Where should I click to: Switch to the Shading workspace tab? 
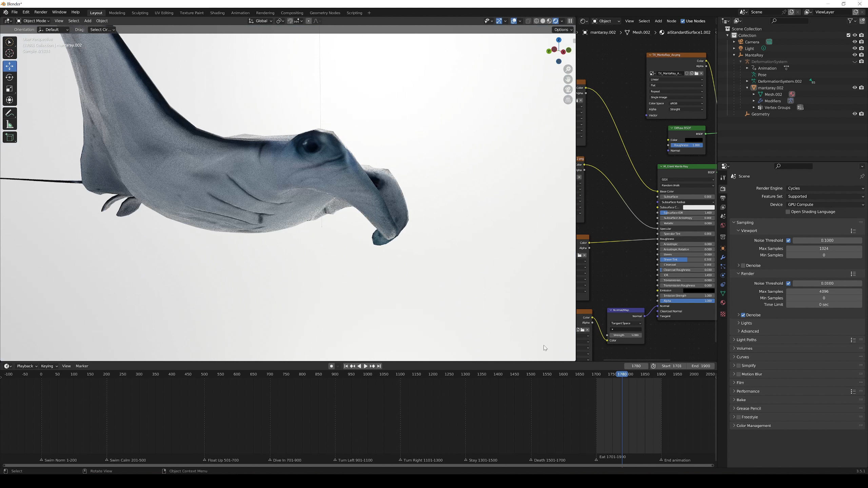click(217, 13)
